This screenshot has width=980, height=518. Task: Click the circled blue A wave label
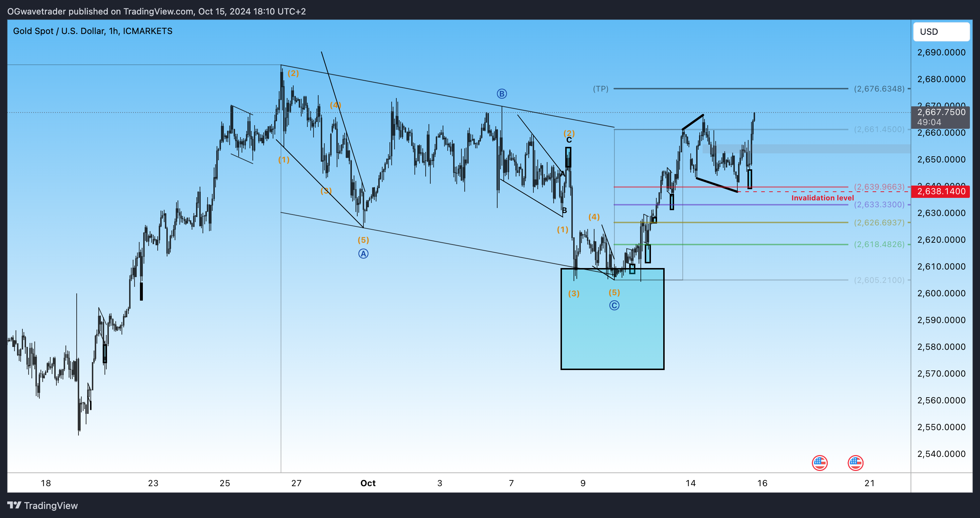tap(363, 254)
